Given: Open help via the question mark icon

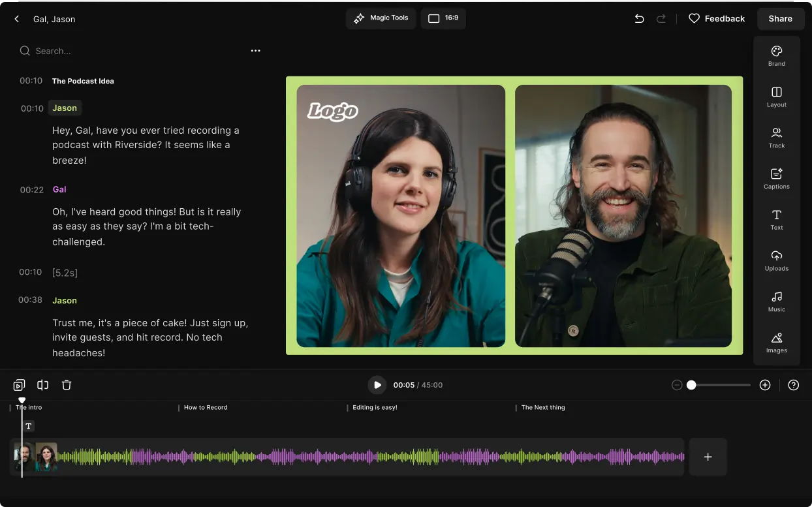Looking at the screenshot, I should [x=794, y=385].
